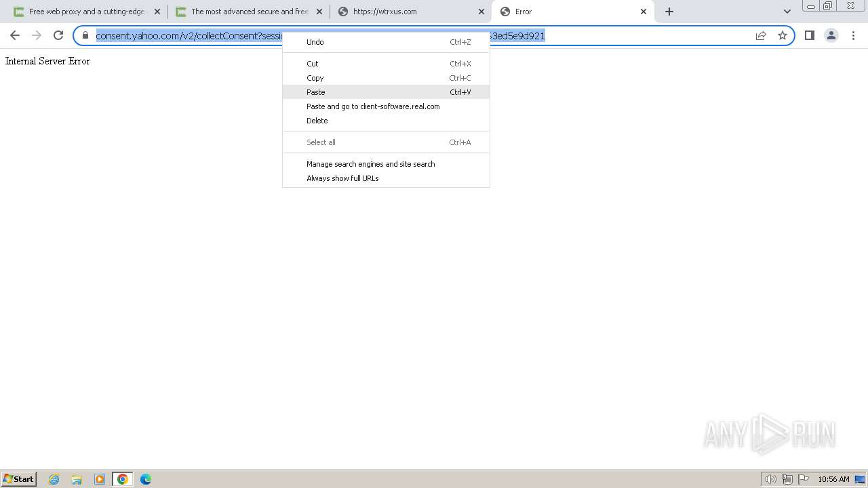
Task: Open Manage search engines and site search
Action: tap(386, 164)
